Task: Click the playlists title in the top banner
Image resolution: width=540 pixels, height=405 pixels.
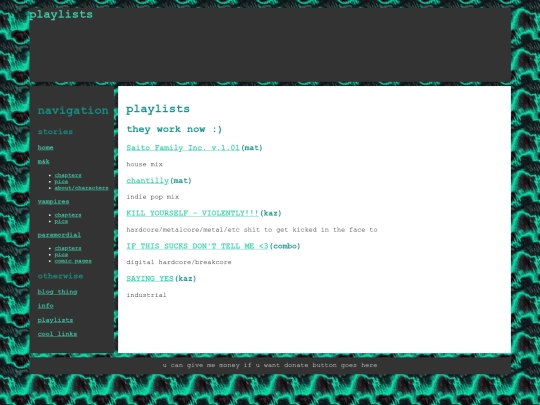Action: tap(61, 14)
